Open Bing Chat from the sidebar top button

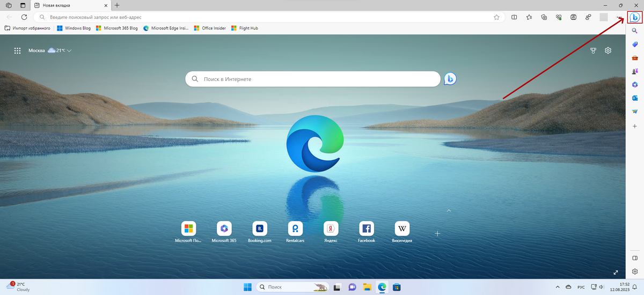click(x=635, y=17)
